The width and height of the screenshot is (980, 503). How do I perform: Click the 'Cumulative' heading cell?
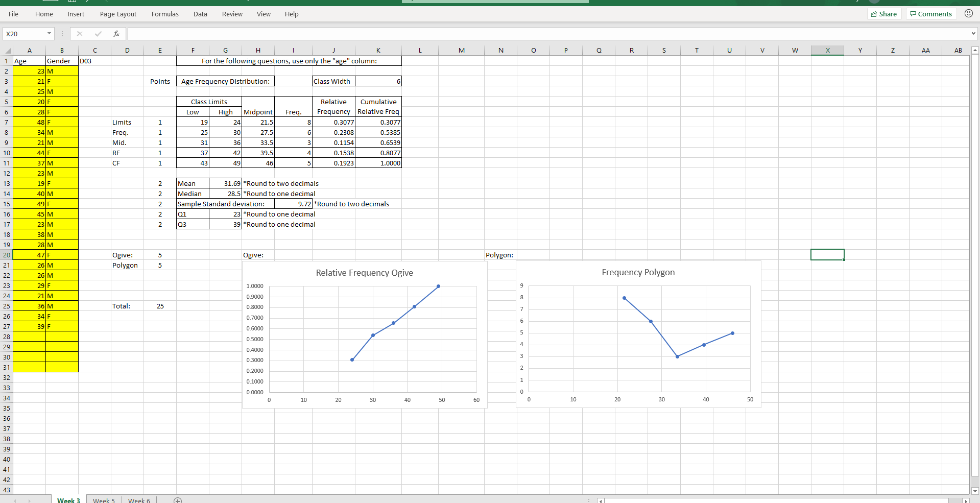coord(378,102)
